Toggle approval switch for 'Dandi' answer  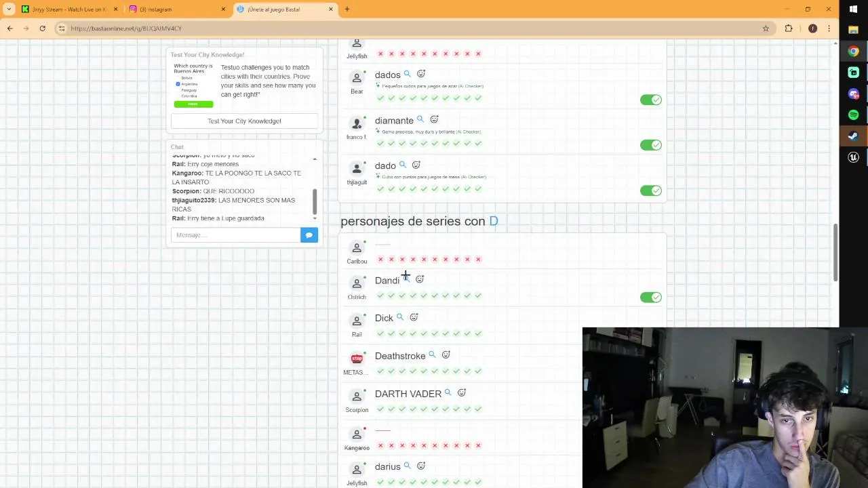point(651,297)
